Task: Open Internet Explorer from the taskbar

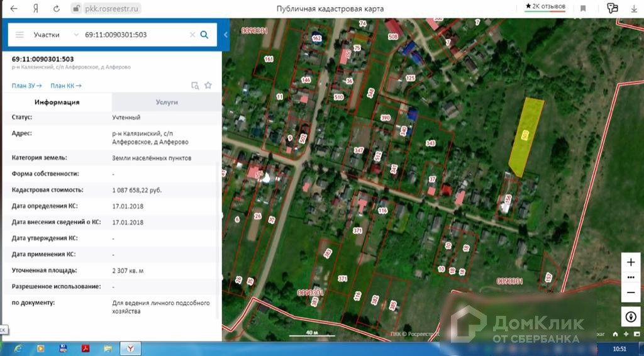Action: pos(18,348)
